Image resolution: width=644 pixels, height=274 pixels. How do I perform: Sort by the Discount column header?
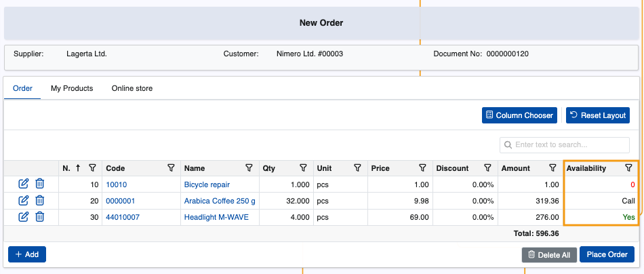[452, 168]
